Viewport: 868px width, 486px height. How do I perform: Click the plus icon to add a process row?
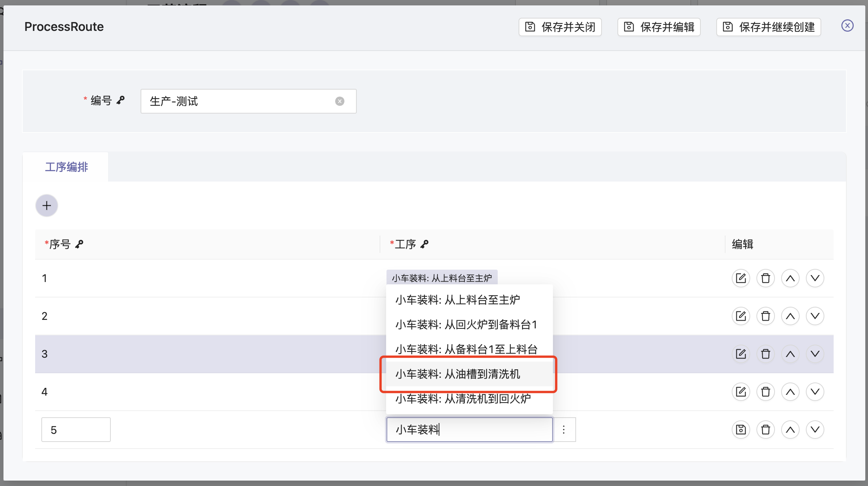[47, 206]
